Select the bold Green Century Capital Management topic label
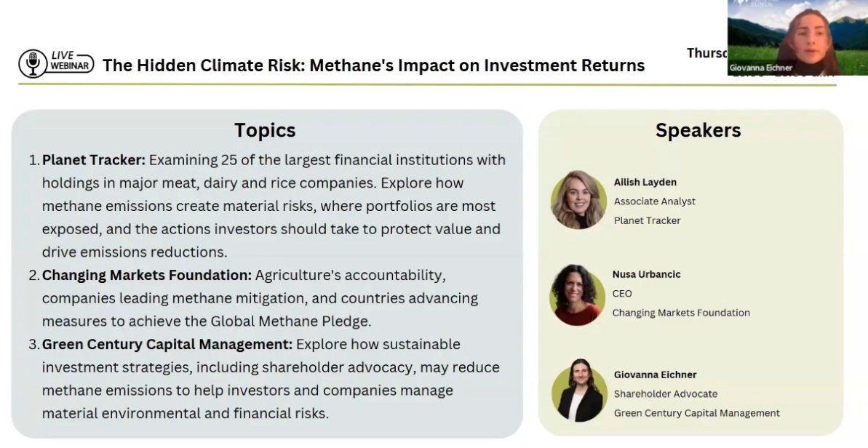 [167, 344]
